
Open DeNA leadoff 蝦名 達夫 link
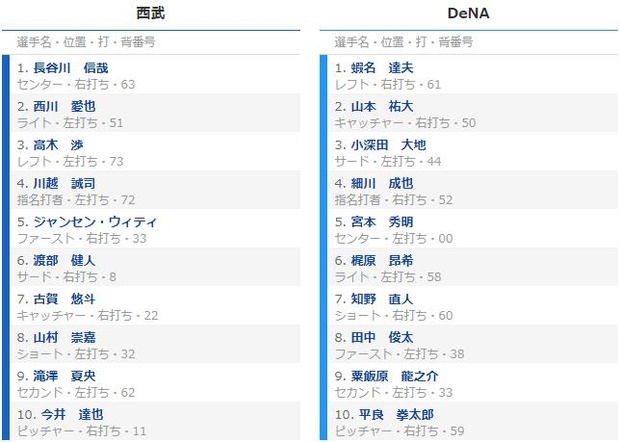[382, 68]
